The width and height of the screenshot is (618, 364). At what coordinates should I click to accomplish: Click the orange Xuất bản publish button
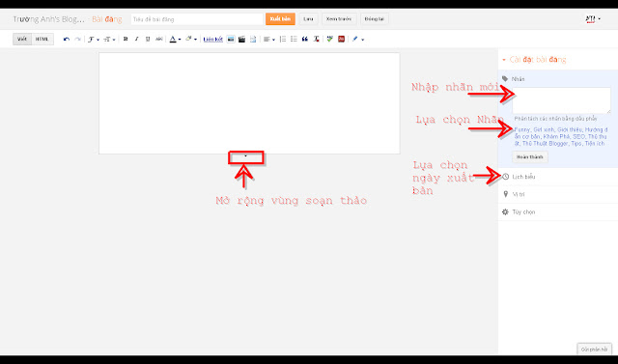tap(280, 19)
